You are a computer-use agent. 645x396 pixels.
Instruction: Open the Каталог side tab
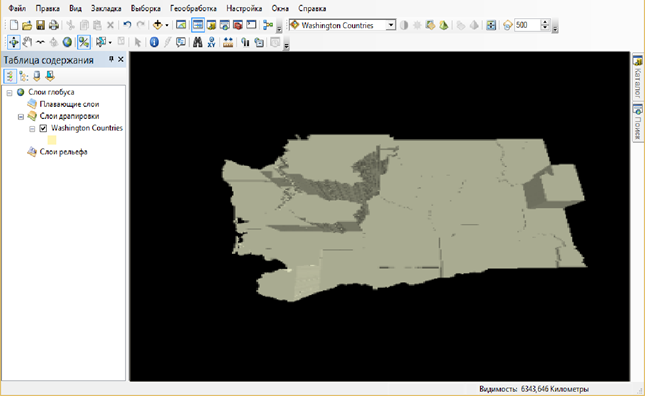pos(638,77)
